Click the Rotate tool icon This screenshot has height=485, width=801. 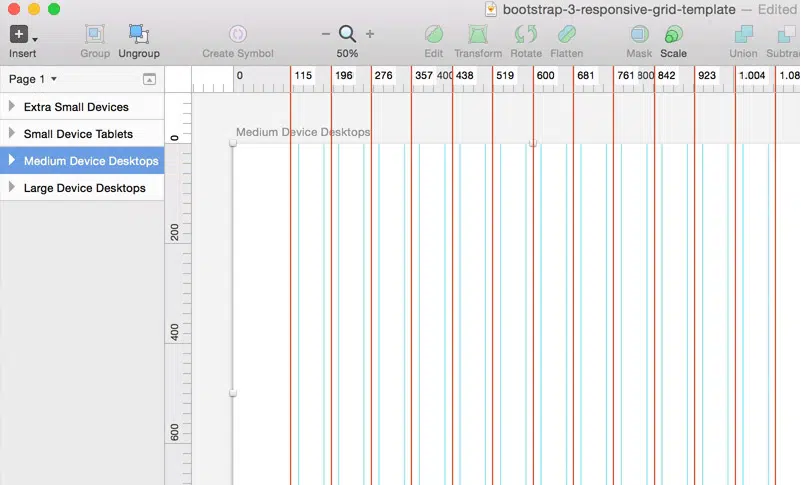(526, 35)
